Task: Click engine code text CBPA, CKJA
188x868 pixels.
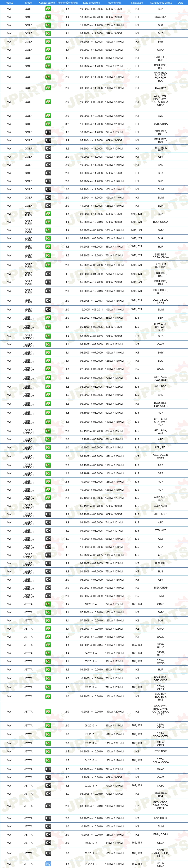Action: (161, 726)
